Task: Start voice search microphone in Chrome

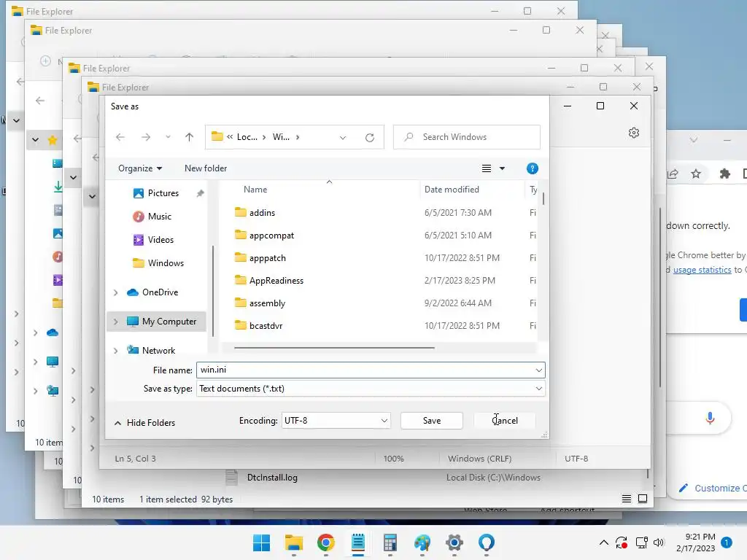Action: 710,418
